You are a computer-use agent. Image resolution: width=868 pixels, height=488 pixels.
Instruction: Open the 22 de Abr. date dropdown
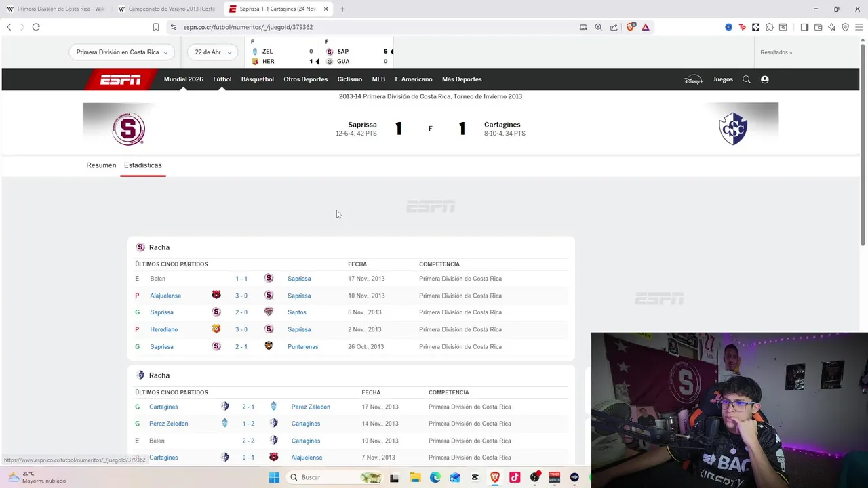[213, 52]
